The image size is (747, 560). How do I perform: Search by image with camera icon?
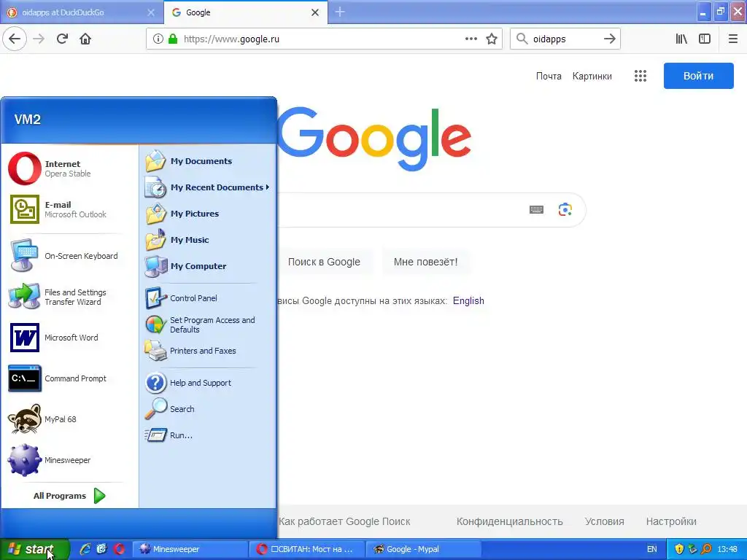(565, 209)
